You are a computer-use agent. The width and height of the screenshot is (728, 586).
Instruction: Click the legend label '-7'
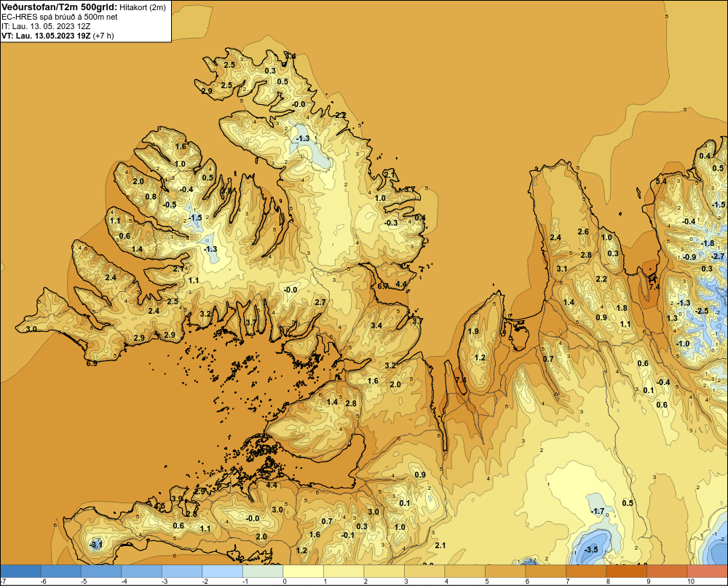[3, 582]
